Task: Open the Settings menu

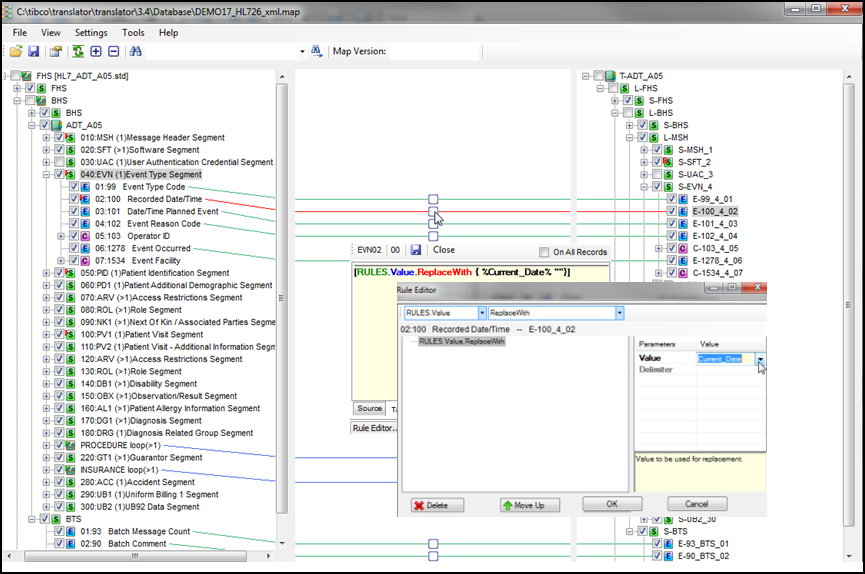Action: tap(91, 33)
